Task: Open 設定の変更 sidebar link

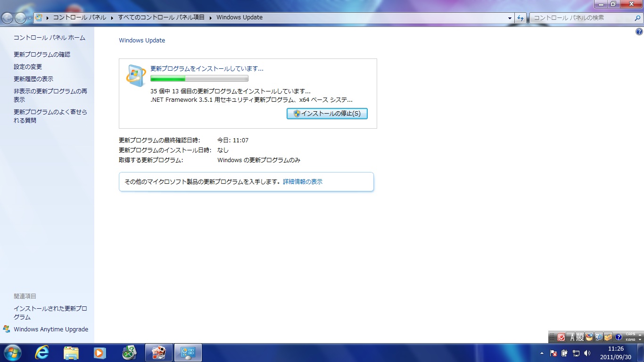Action: coord(28,67)
